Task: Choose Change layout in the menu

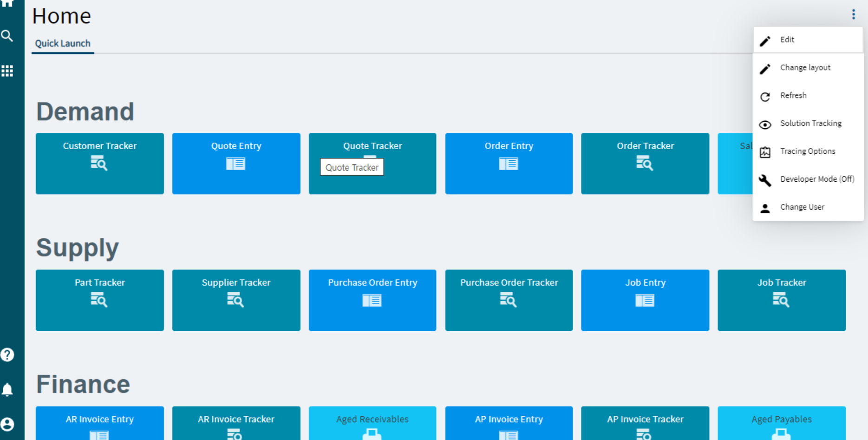Action: 808,67
